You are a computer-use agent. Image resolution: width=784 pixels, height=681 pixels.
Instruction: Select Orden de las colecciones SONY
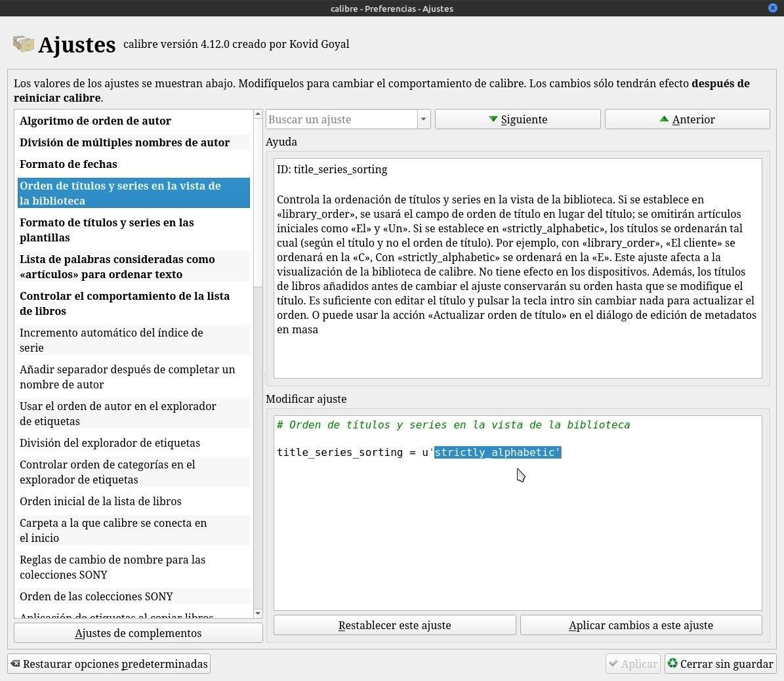(x=133, y=596)
